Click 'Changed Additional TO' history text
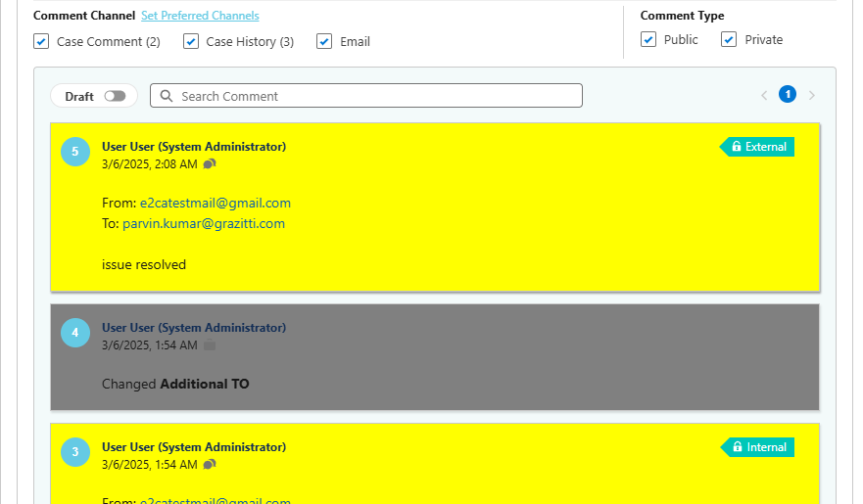This screenshot has width=863, height=504. (175, 385)
